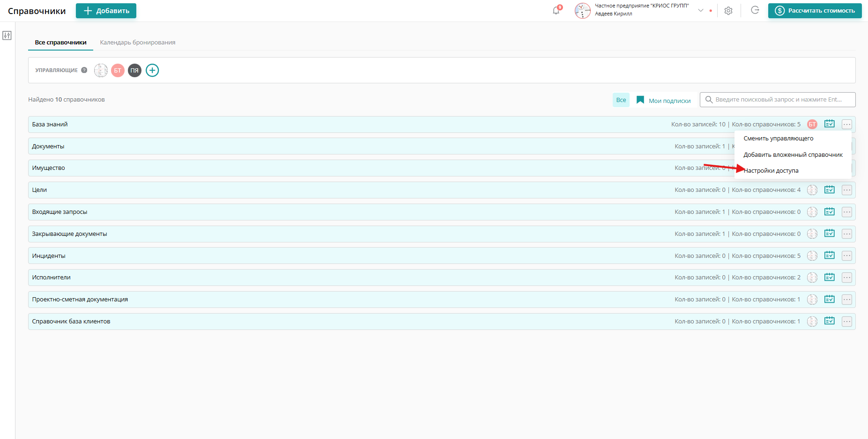Click the logout arrow icon in the header
This screenshot has width=868, height=439.
click(755, 10)
